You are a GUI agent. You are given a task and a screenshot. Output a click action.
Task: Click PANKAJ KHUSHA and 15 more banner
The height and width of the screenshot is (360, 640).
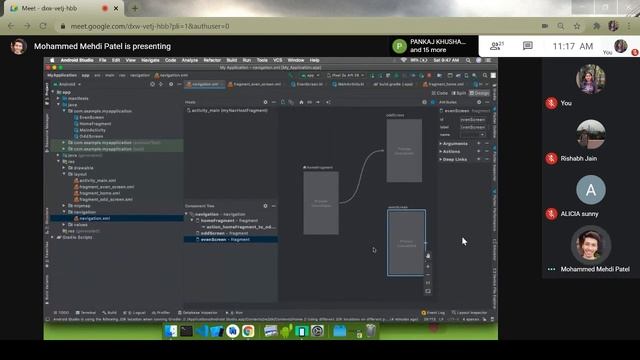tap(433, 46)
